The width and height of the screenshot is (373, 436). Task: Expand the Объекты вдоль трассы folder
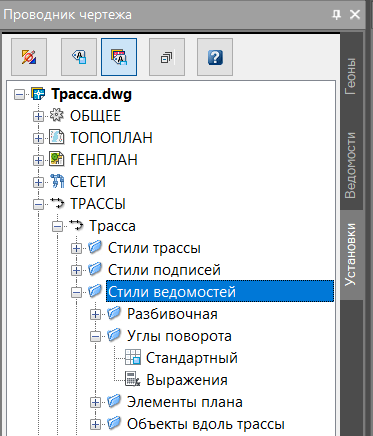(x=95, y=424)
